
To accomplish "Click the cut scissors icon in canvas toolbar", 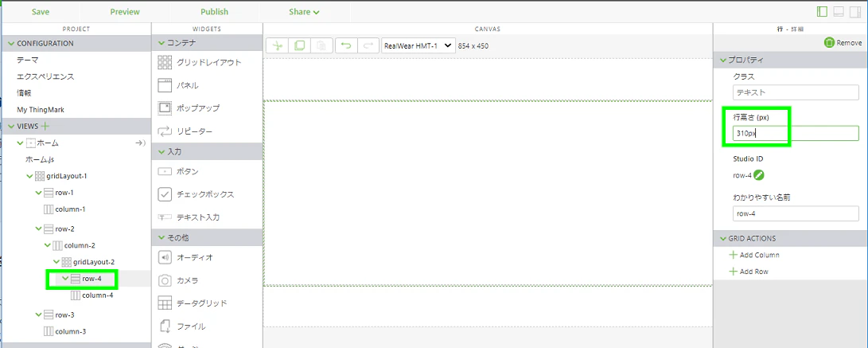I will (x=278, y=45).
